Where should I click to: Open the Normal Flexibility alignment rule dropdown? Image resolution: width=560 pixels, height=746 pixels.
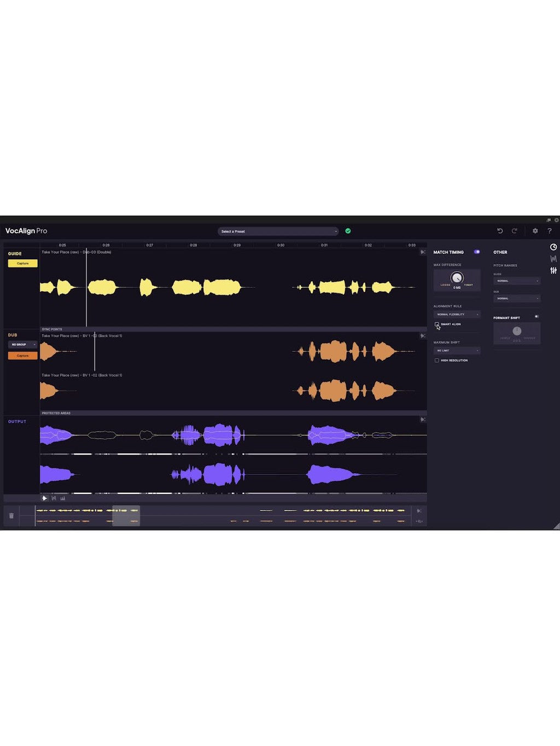point(457,314)
